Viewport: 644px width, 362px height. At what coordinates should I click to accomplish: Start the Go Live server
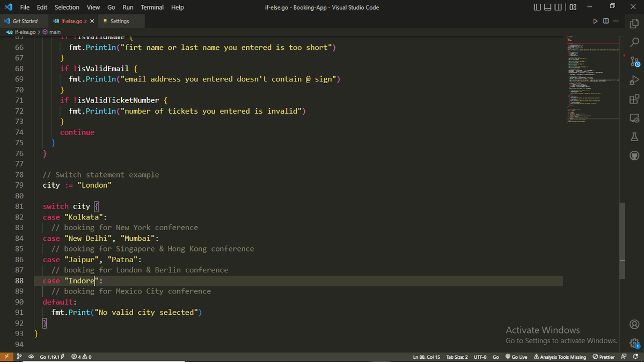click(x=516, y=357)
